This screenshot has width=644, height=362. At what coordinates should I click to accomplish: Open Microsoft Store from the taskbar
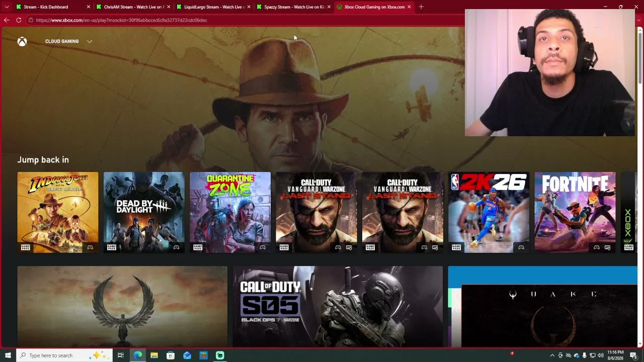tap(171, 355)
